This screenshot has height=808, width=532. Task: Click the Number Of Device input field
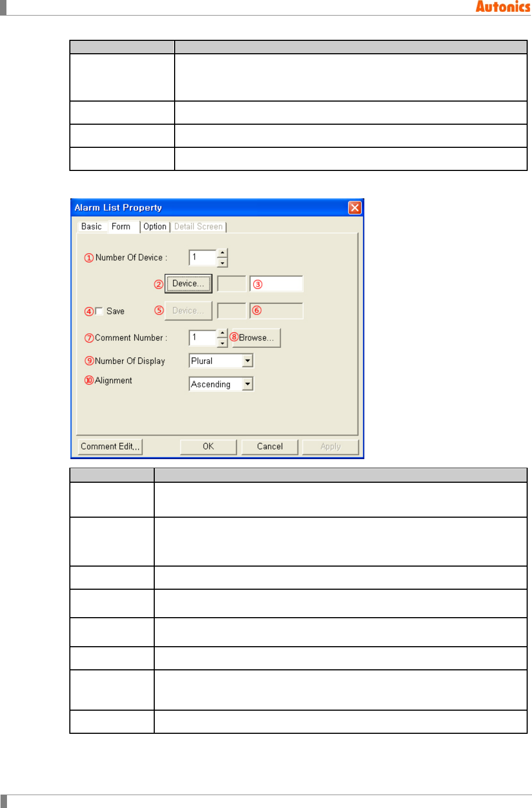tap(203, 258)
